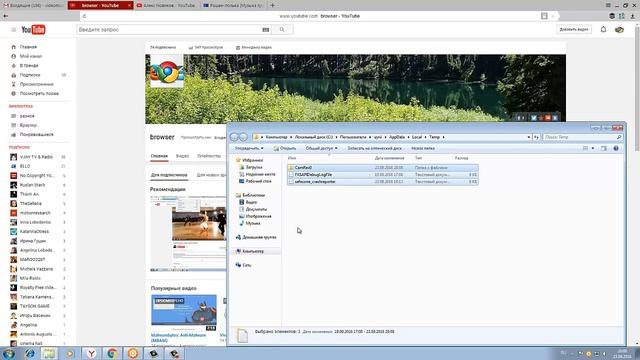640x360 pixels.
Task: Click Добавить видео button
Action: [574, 29]
